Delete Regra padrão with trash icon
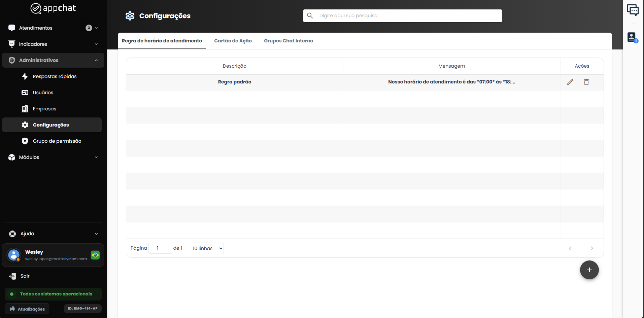This screenshot has height=318, width=644. [586, 82]
